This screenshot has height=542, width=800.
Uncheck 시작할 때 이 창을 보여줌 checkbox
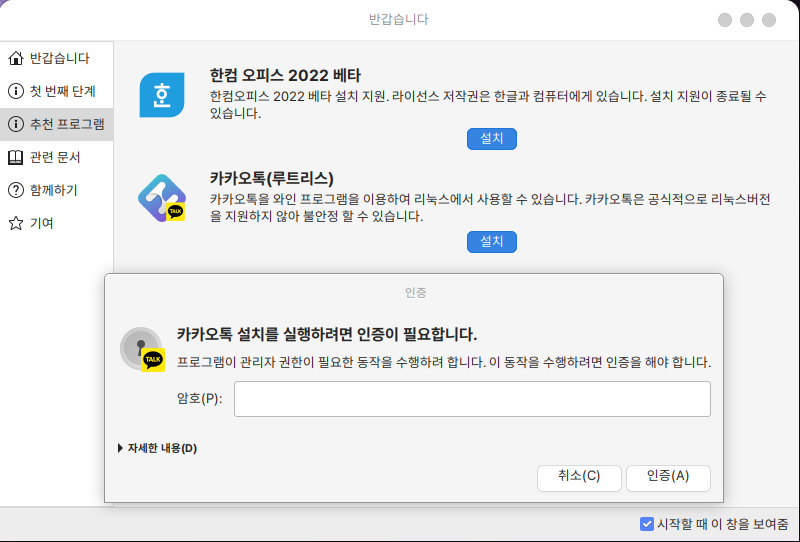point(647,524)
